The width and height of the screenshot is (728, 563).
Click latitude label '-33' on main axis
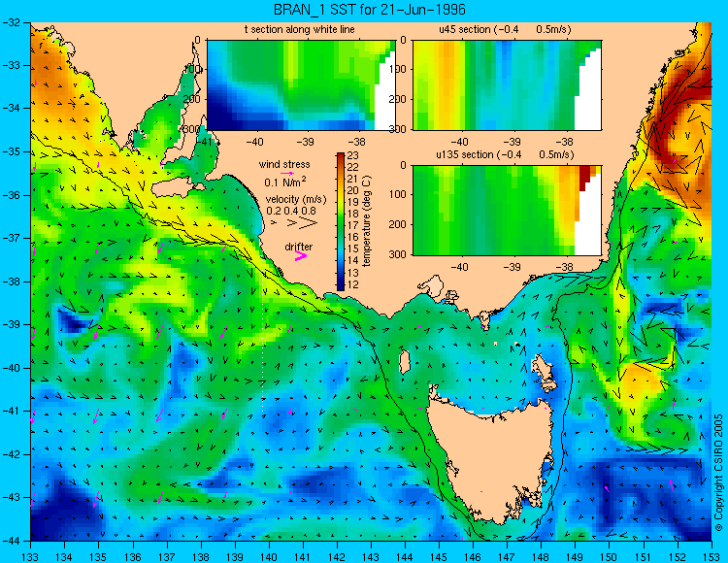(x=11, y=65)
